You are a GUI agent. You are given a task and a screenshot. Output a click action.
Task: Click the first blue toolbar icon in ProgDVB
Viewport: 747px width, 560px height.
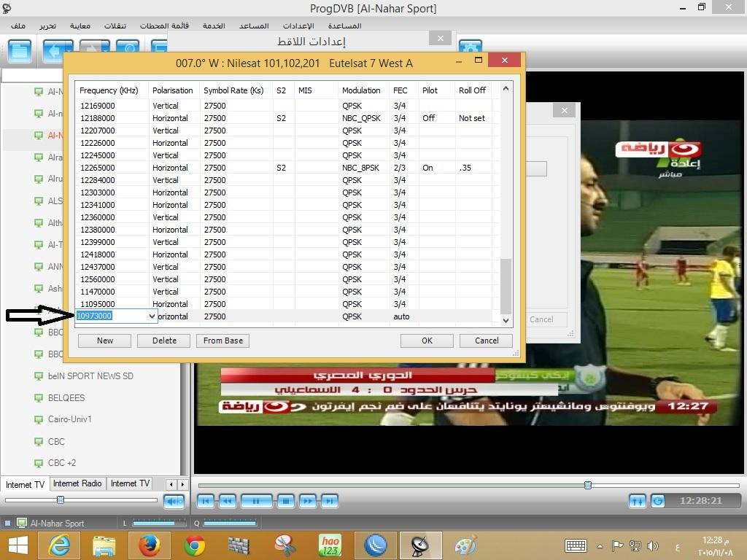tap(20, 51)
